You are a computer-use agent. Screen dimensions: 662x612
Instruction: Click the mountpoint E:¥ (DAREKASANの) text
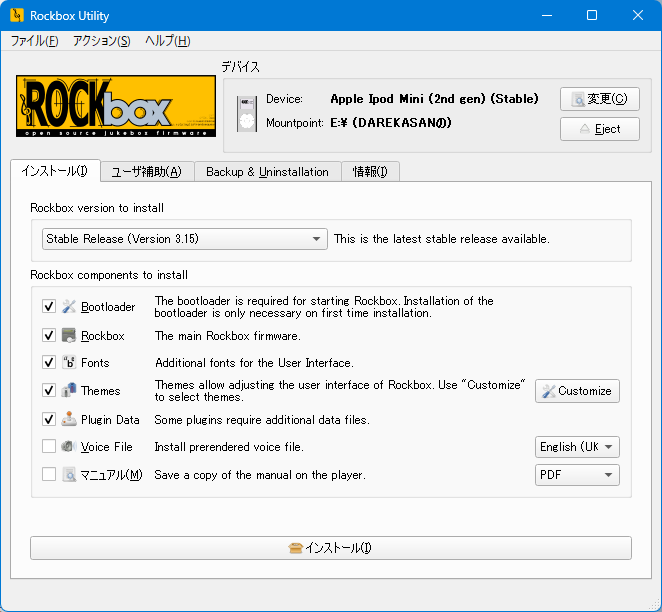click(391, 123)
